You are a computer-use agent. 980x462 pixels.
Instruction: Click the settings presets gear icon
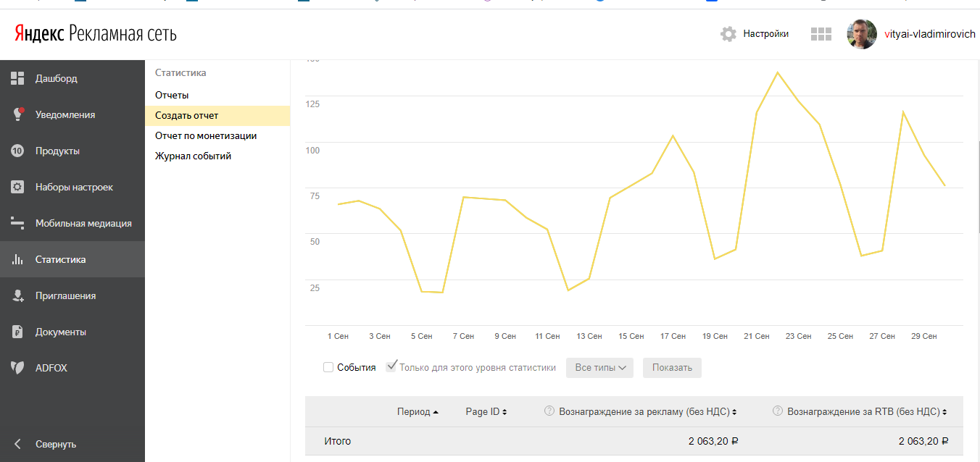click(x=17, y=187)
